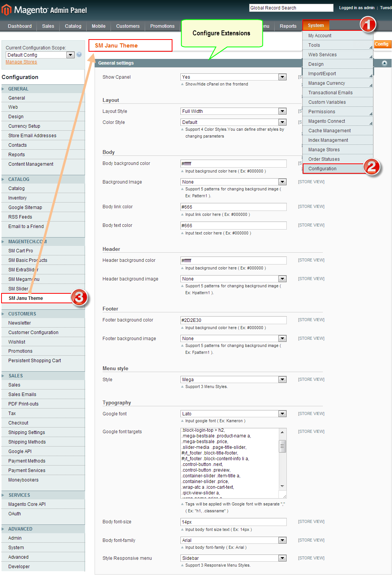Click the Footer background color field

(234, 320)
